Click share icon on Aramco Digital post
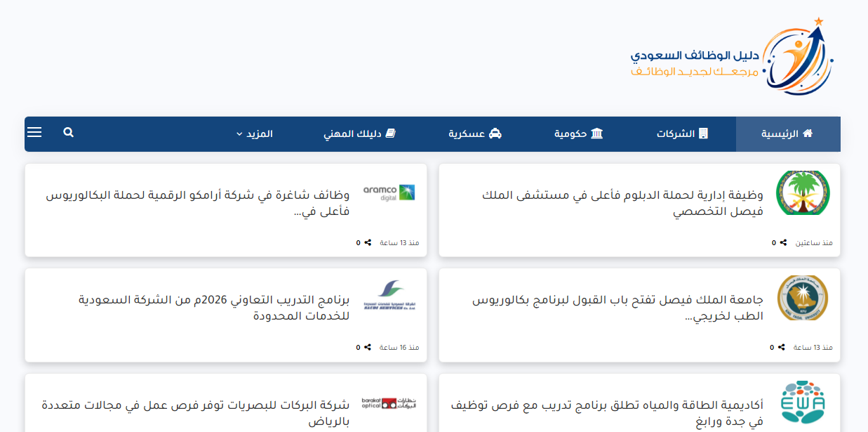 tap(368, 242)
